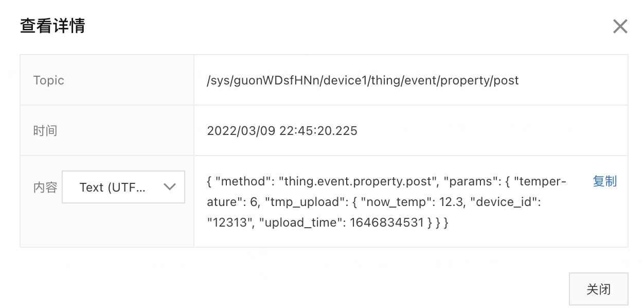Click the chevron arrow in the format dropdown
Viewport: 644px width, 308px height.
(x=169, y=187)
